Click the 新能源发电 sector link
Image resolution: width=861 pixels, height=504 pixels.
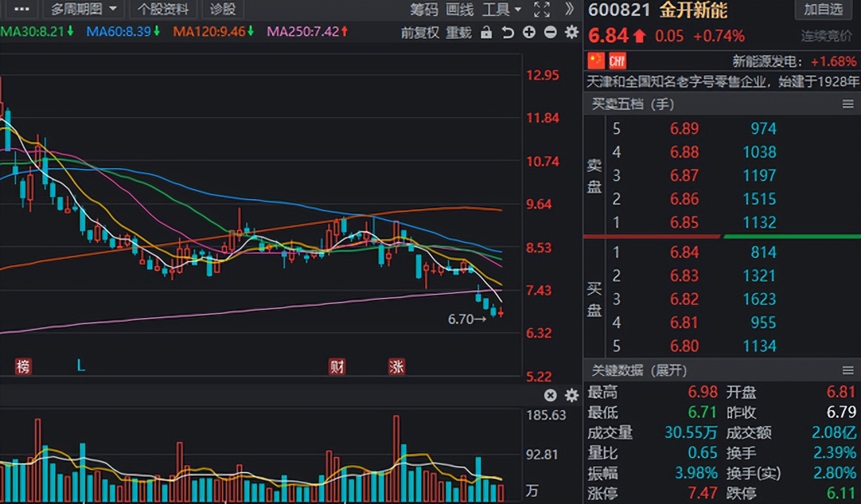768,61
